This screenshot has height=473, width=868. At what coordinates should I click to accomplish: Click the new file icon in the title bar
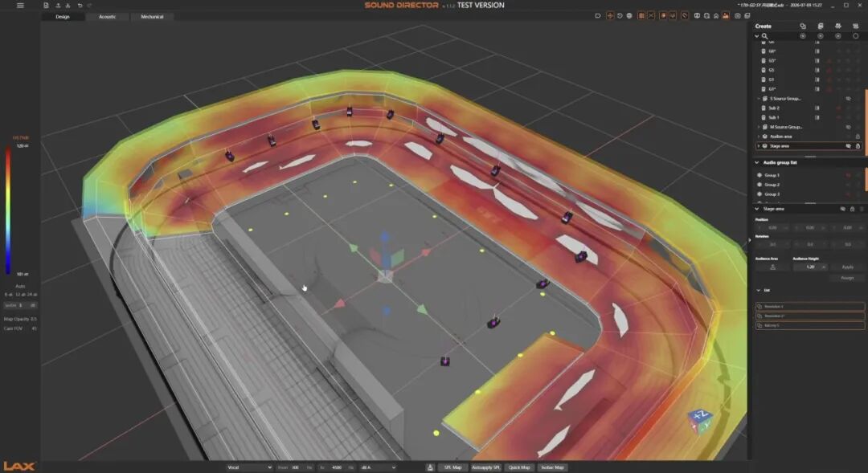click(x=46, y=6)
